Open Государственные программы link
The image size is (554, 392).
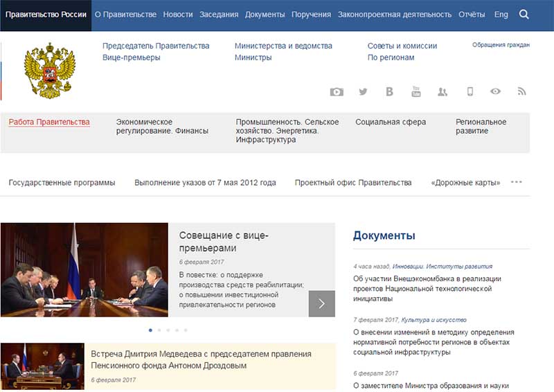coord(62,183)
